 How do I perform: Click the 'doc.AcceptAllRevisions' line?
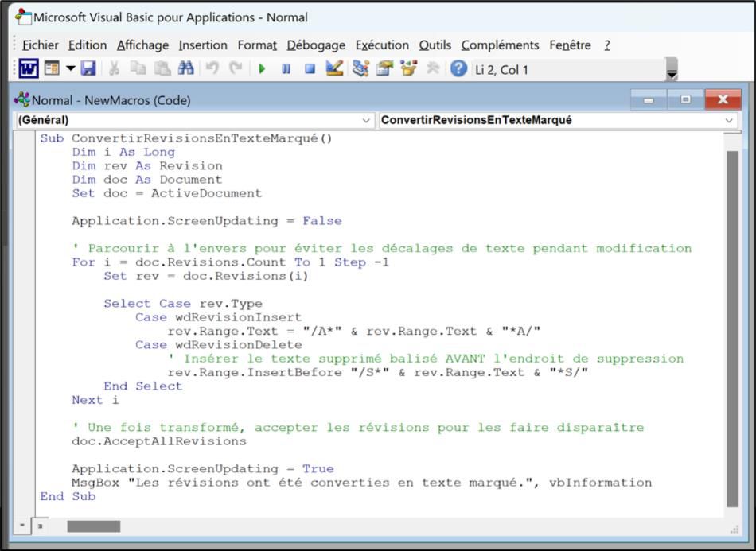click(x=159, y=441)
